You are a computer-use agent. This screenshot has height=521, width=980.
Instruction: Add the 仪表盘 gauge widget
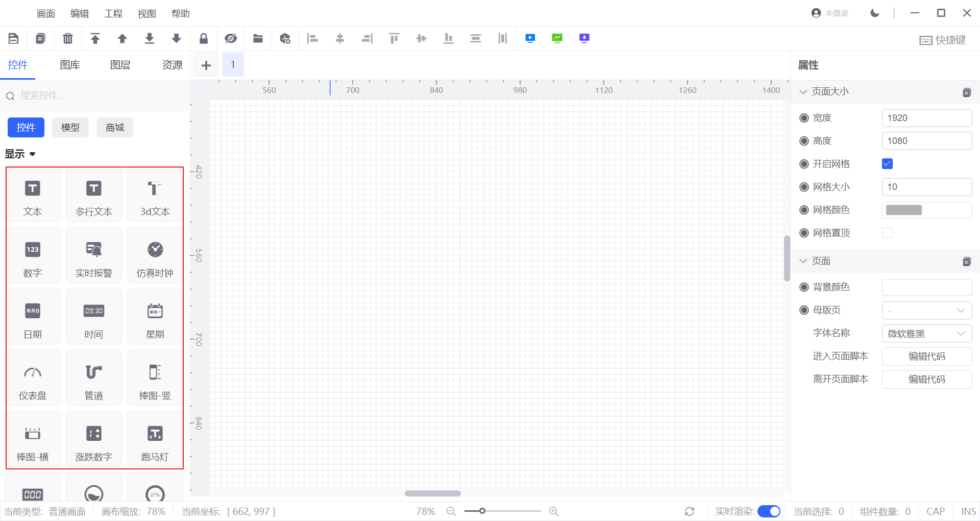point(33,378)
